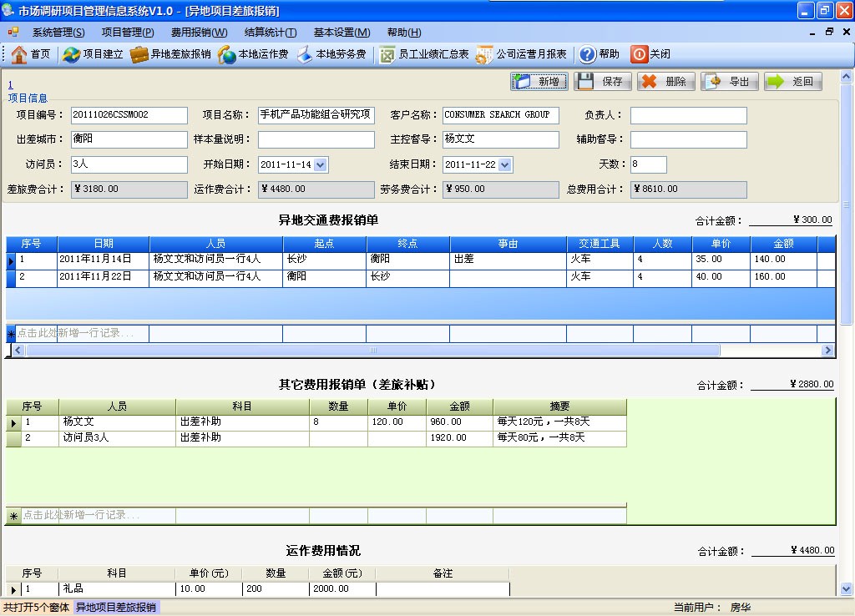The image size is (855, 616).
Task: Click the 首页 home icon in toolbar
Action: (x=19, y=54)
